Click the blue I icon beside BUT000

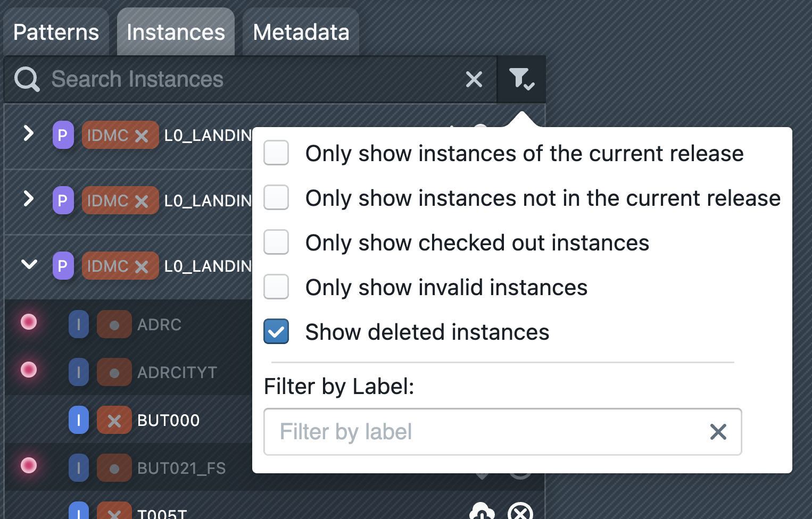(x=79, y=420)
